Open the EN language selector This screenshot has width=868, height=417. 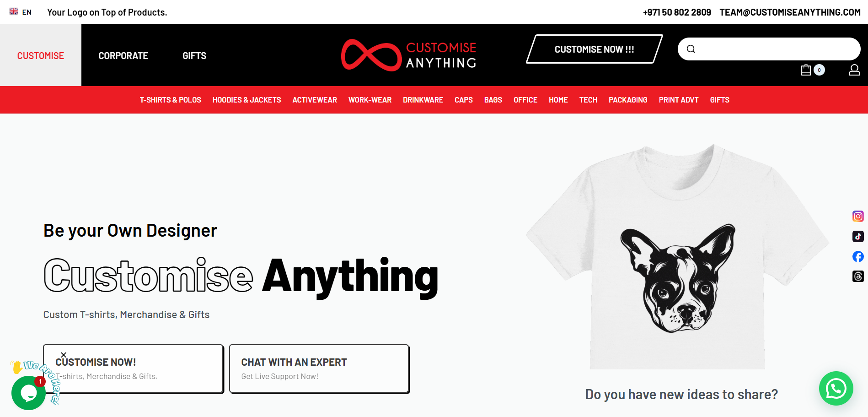21,12
